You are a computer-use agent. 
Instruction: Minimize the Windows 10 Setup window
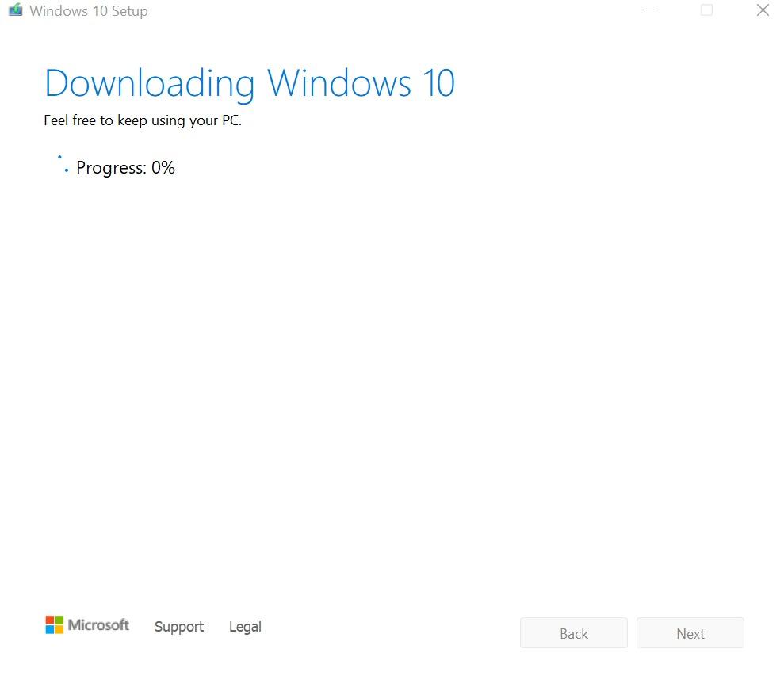(x=652, y=10)
